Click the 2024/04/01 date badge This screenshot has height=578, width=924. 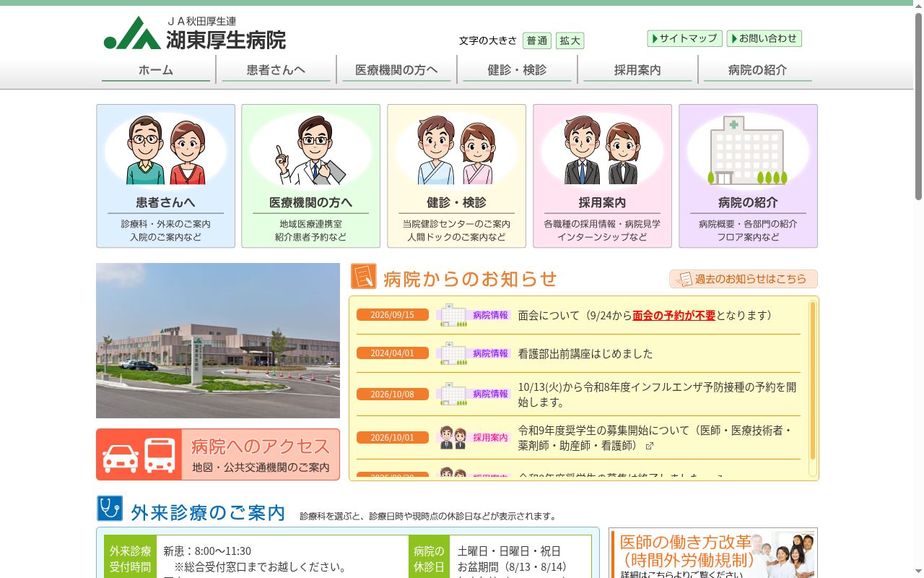[393, 353]
